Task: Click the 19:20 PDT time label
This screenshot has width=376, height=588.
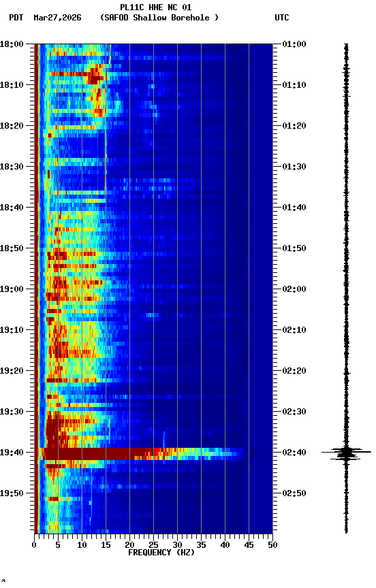Action: (12, 372)
